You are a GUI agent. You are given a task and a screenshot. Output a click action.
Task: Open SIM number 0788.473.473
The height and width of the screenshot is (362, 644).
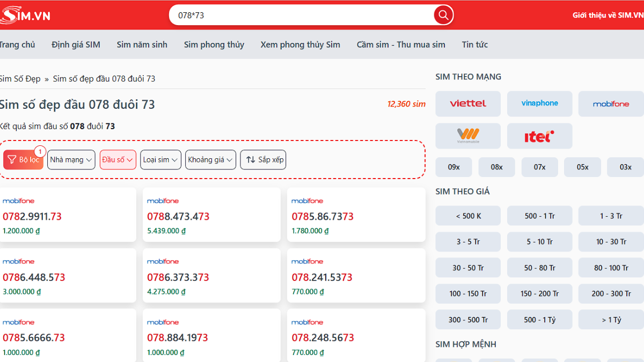[178, 217]
